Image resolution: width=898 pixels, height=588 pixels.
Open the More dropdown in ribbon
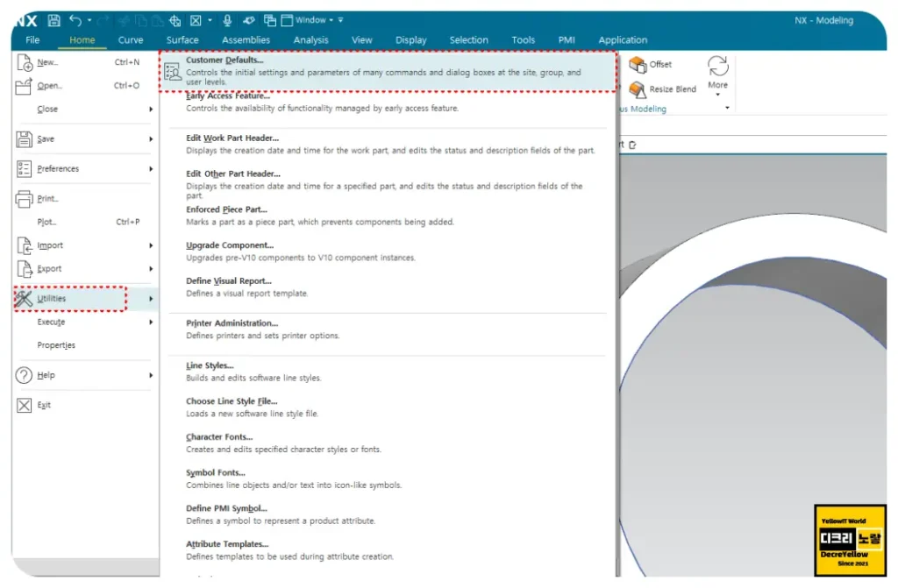tap(717, 76)
